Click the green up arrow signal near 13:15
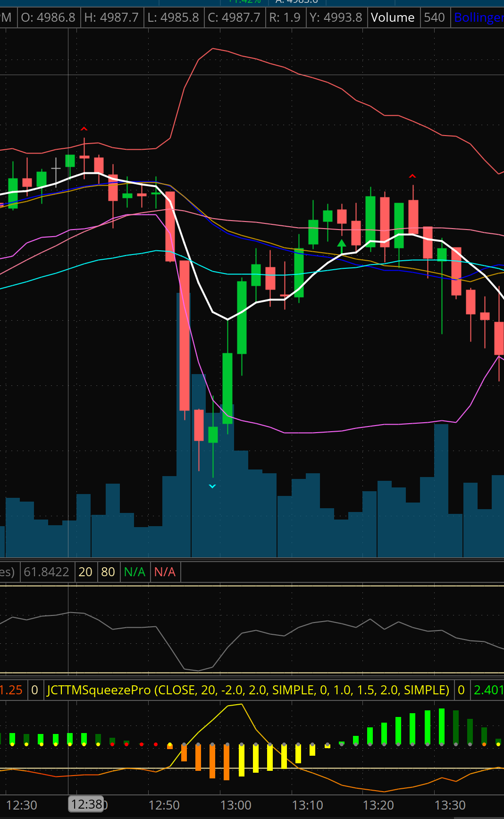 click(x=342, y=244)
